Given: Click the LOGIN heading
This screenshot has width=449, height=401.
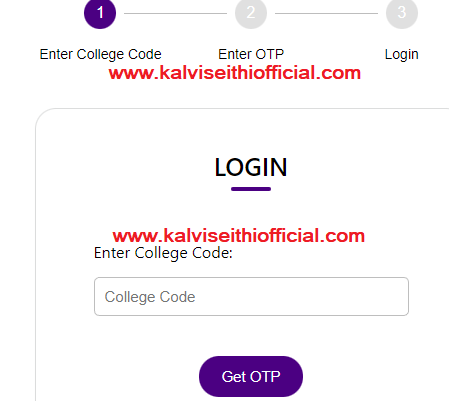Looking at the screenshot, I should [x=251, y=167].
